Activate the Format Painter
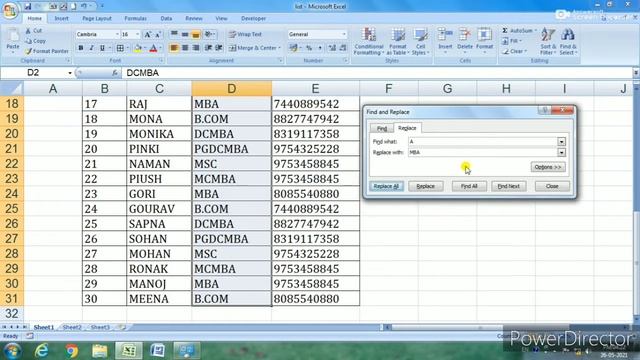This screenshot has width=640, height=360. [47, 51]
